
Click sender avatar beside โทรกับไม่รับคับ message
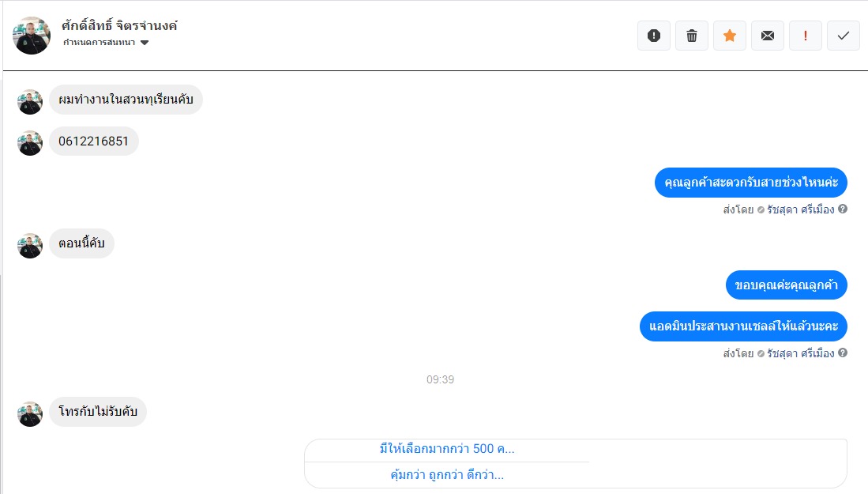coord(30,413)
